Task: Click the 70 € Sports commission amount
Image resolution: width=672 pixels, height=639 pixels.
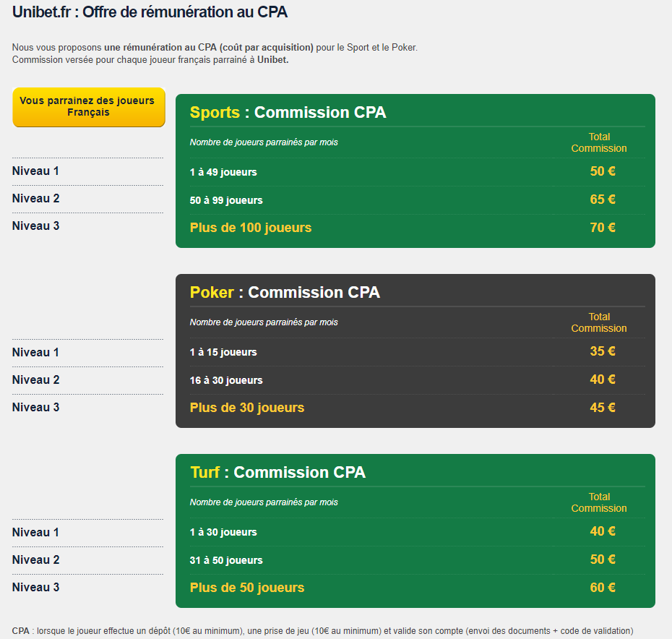Action: click(603, 228)
